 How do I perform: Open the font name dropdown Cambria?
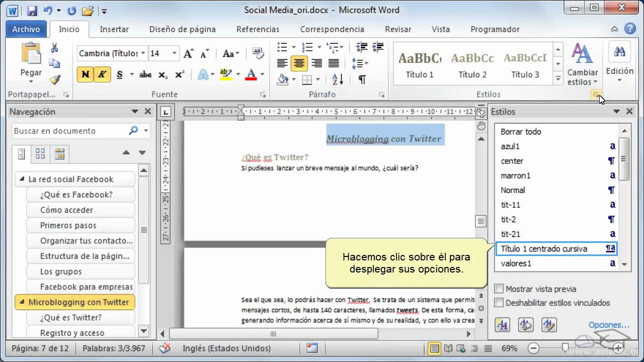click(143, 53)
